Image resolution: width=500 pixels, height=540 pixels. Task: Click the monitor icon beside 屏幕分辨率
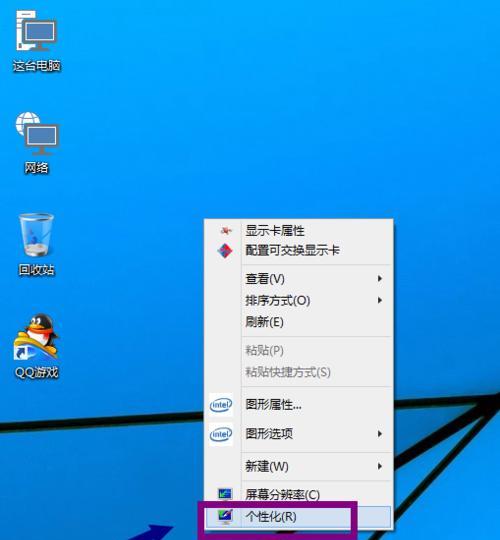click(x=225, y=494)
